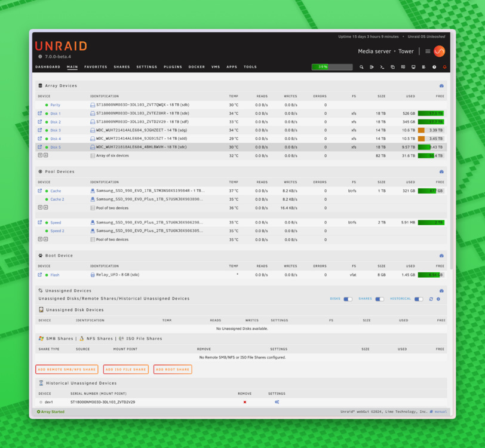Click Add ISO File Share button
485x448 pixels.
pos(126,369)
